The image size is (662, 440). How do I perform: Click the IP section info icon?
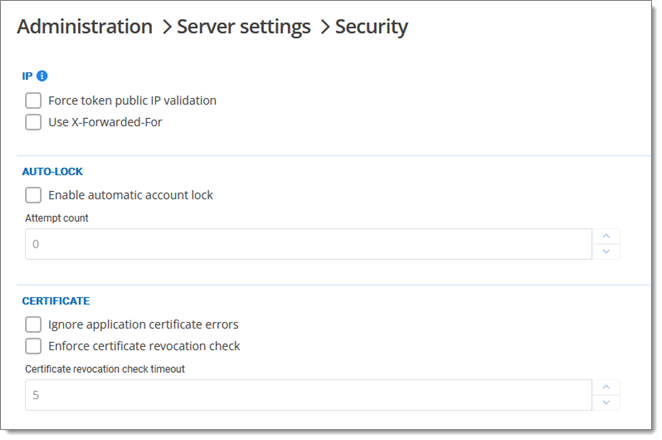coord(42,76)
